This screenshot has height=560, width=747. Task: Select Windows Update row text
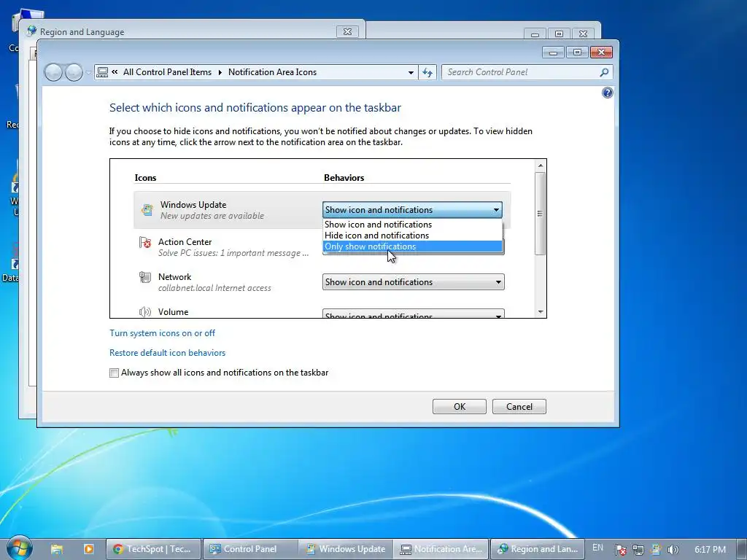193,205
